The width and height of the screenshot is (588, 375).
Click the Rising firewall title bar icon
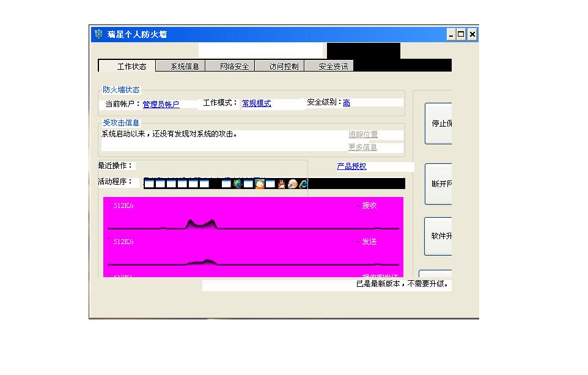(98, 34)
